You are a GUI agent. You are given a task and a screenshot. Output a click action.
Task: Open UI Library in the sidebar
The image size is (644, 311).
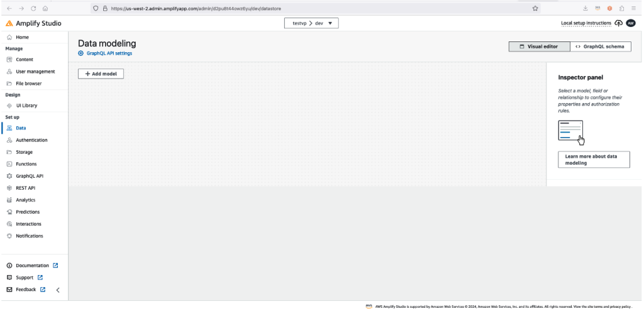coord(26,106)
